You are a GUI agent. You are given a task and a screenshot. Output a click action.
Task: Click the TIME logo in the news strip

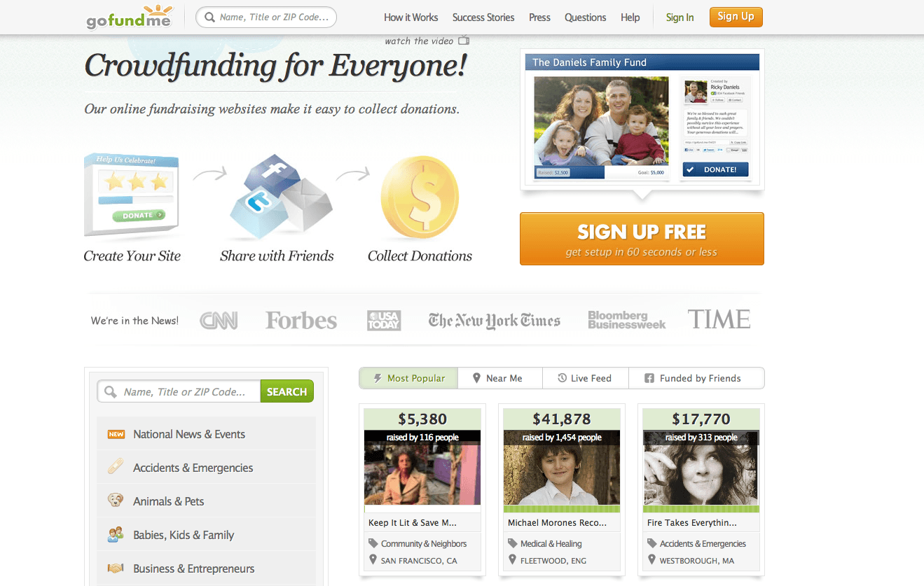click(x=719, y=319)
